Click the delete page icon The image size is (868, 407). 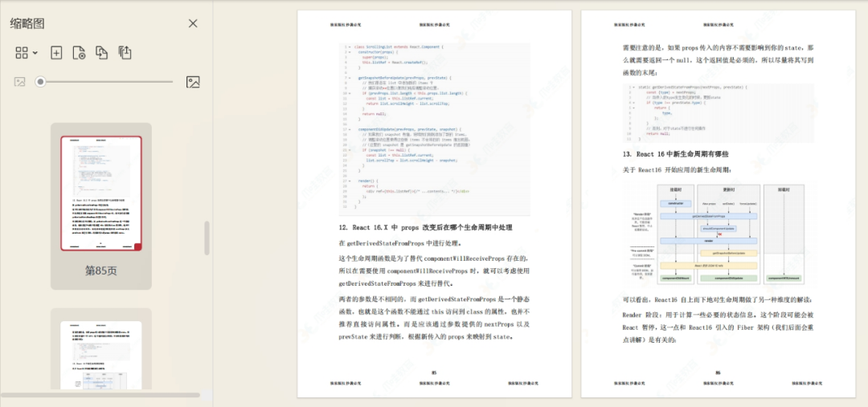79,52
